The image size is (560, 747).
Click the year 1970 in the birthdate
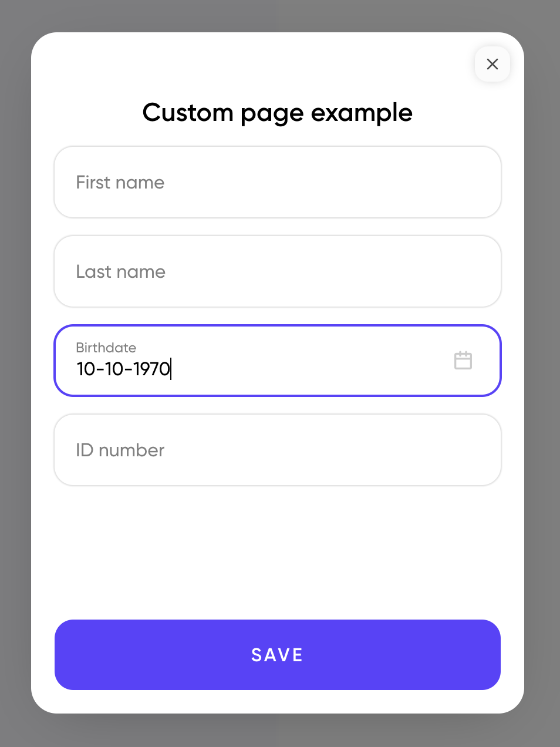point(152,369)
